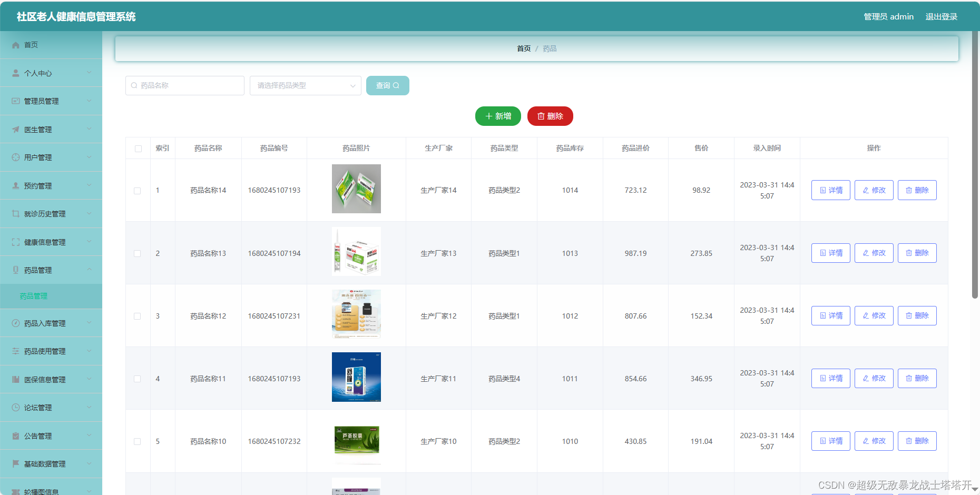980x495 pixels.
Task: Toggle the select-all checkbox in table header
Action: point(138,148)
